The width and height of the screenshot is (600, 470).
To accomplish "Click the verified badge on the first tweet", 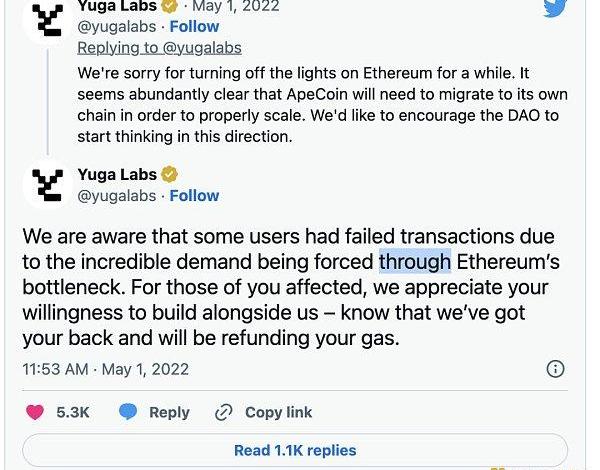I will pyautogui.click(x=169, y=6).
